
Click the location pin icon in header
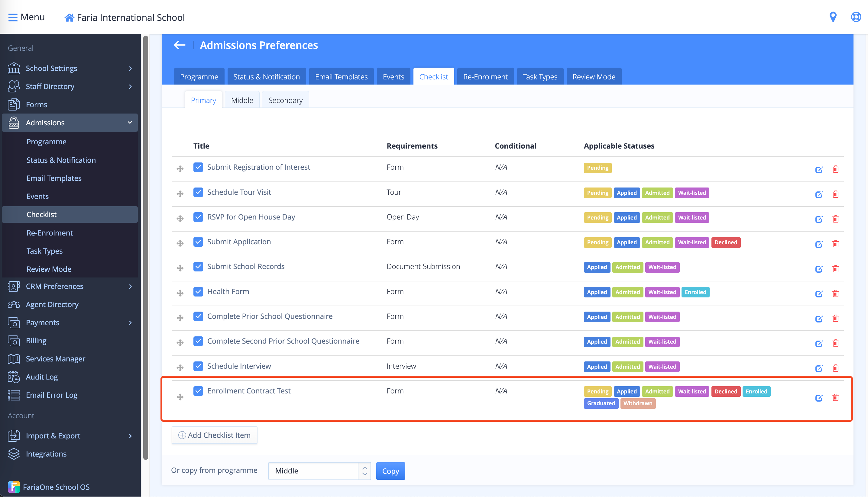click(x=832, y=17)
